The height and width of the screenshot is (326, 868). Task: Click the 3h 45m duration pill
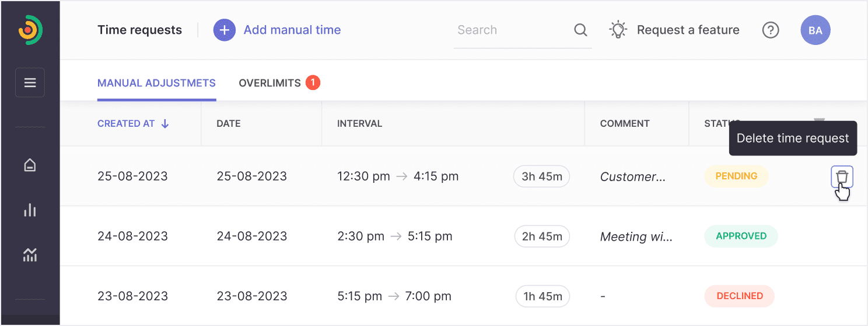point(542,176)
